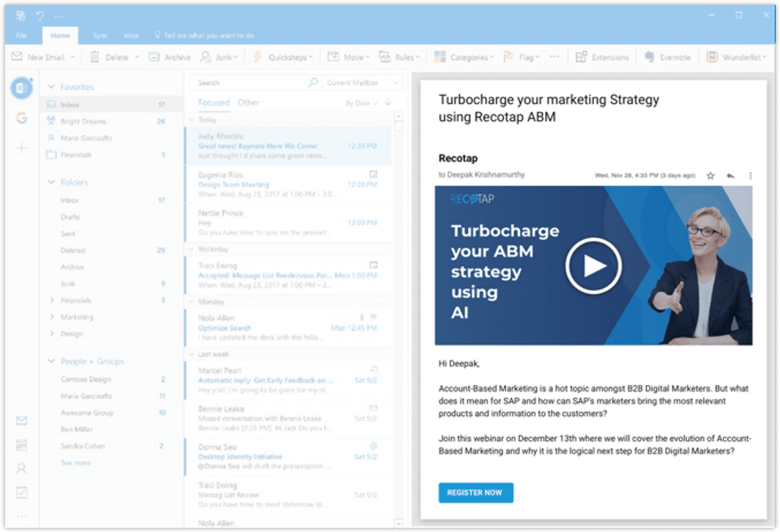
Task: Click the undo arrow in title bar
Action: pyautogui.click(x=40, y=15)
